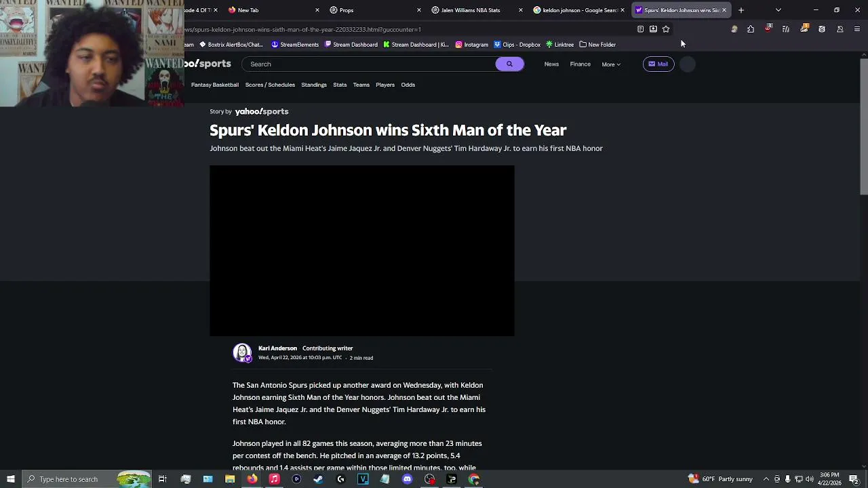
Task: Switch to keldon johnson Google Search tab
Action: [x=579, y=10]
